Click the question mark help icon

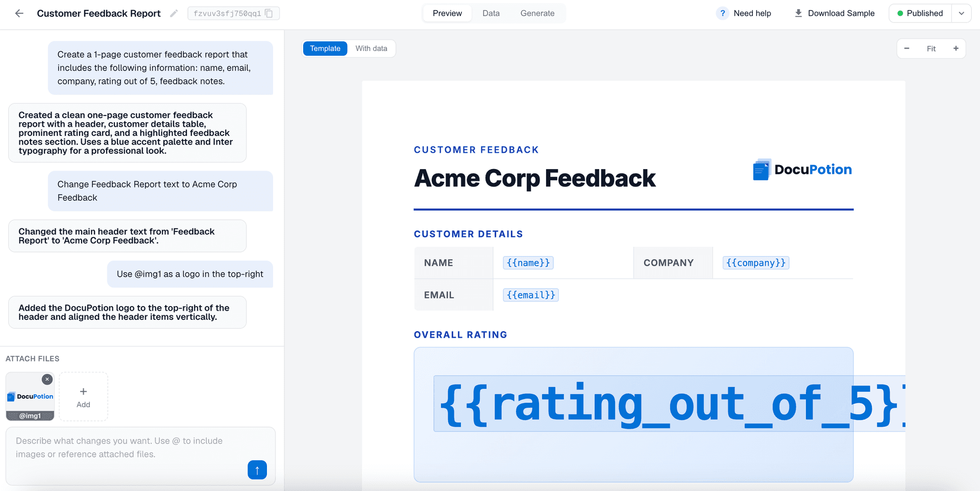(x=722, y=13)
